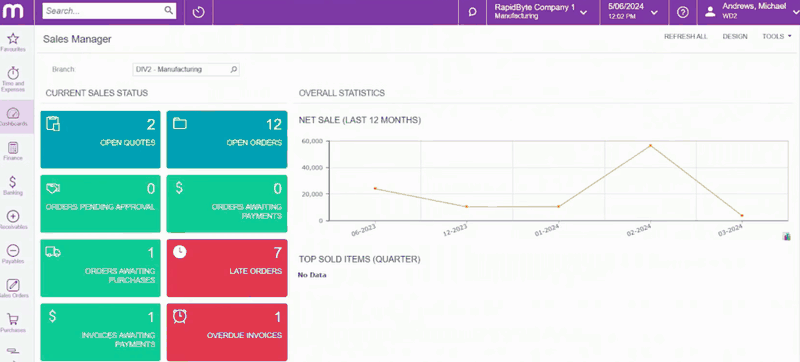Viewport: 800px width, 362px height.
Task: Click the dollar icon on Orders Awaiting Payments
Action: [x=179, y=188]
